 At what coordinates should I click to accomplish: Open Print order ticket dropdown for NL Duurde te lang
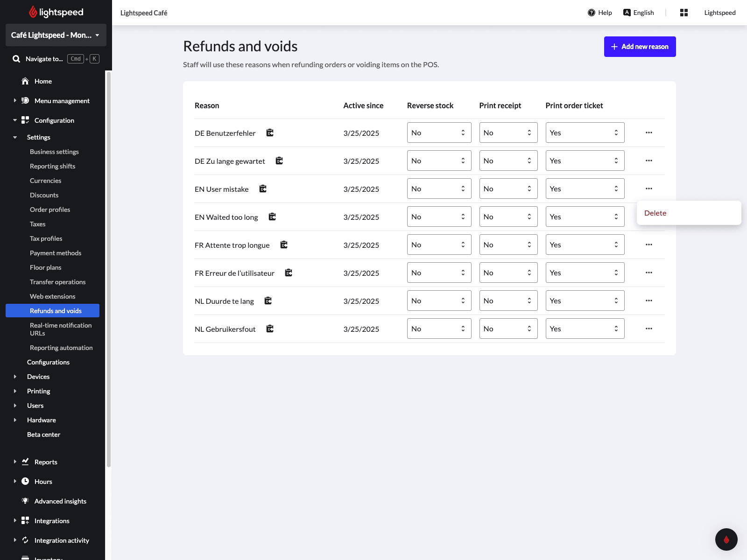pyautogui.click(x=585, y=301)
